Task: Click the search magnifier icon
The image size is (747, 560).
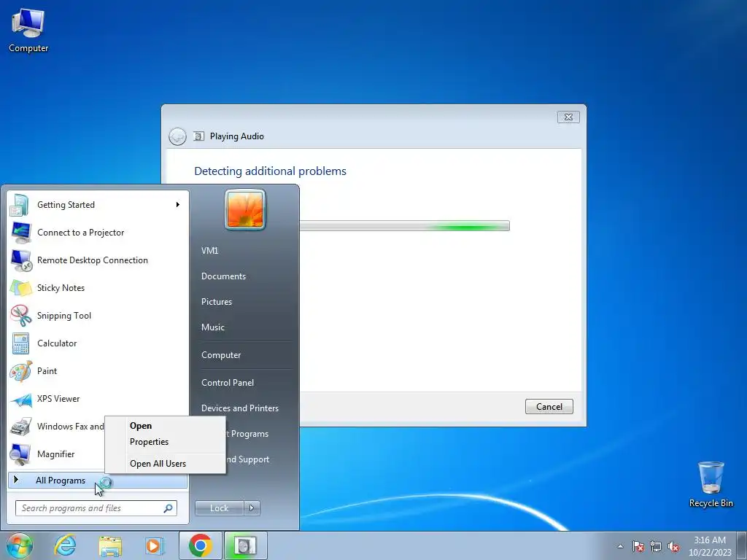Action: point(168,508)
